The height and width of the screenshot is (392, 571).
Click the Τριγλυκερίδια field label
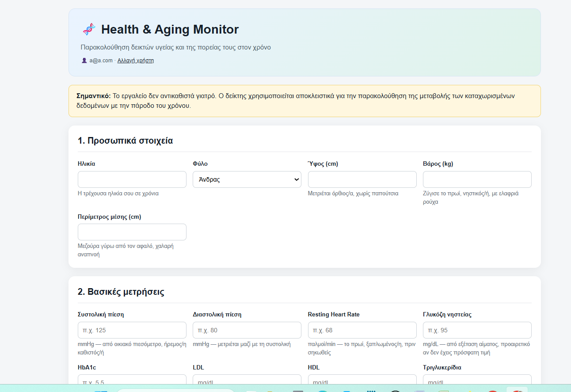[442, 368]
